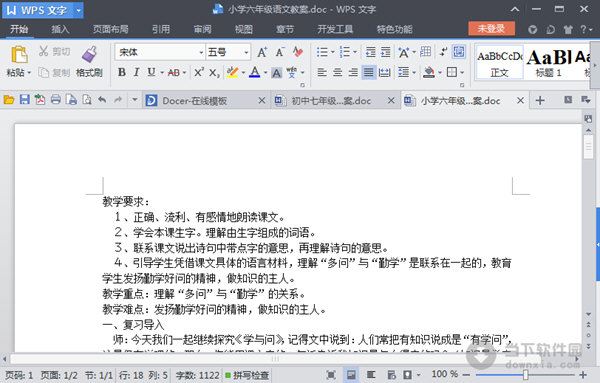This screenshot has height=383, width=600.
Task: Click the open folder icon in quick toolbar
Action: (x=9, y=100)
